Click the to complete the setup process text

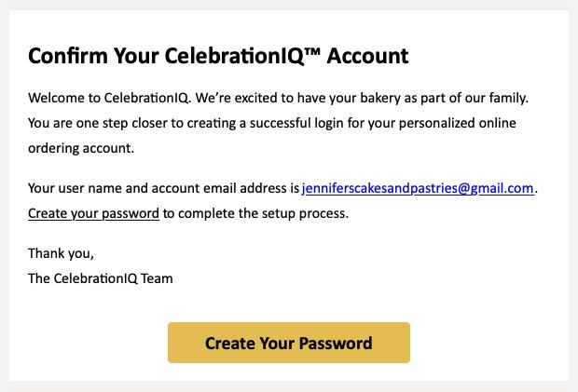coord(257,213)
